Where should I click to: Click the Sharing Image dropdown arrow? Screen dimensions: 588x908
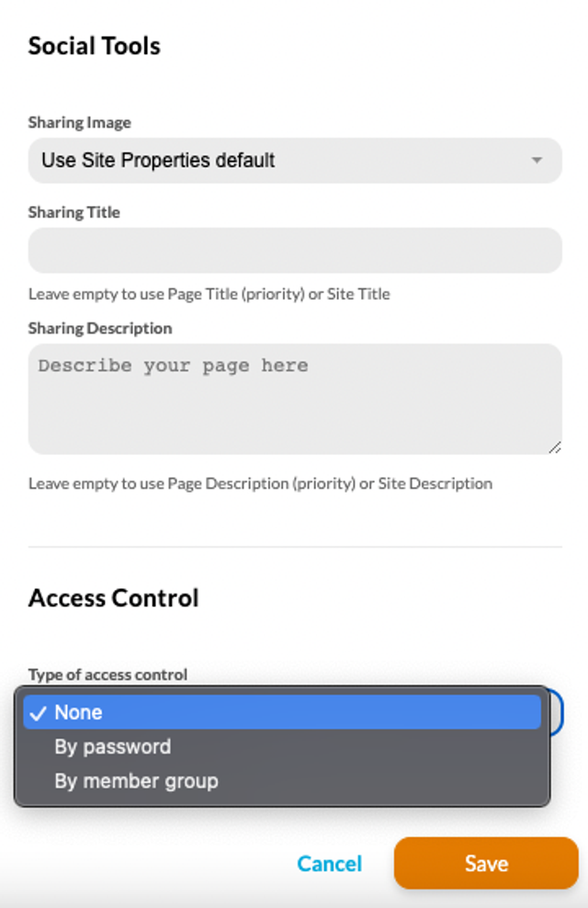[537, 161]
